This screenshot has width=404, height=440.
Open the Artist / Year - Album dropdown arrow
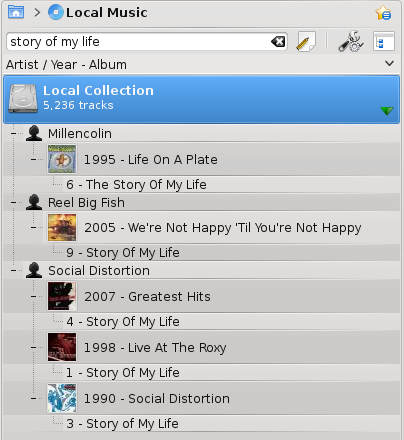point(389,63)
